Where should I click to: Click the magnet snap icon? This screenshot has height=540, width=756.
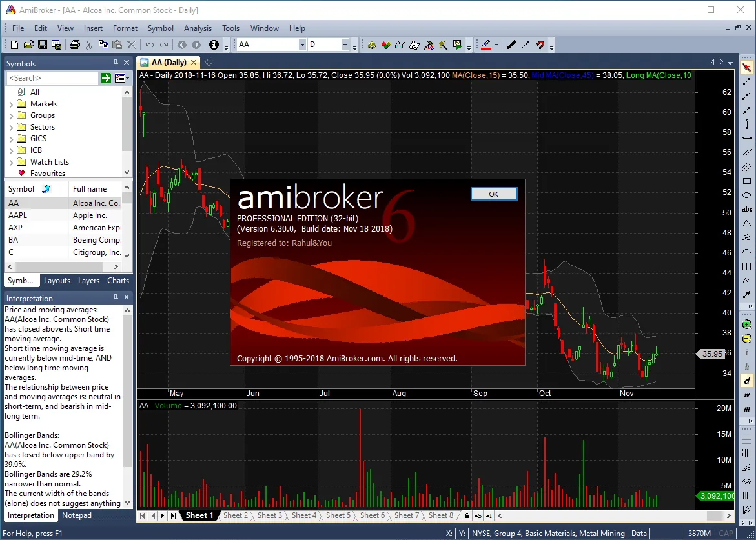[540, 45]
